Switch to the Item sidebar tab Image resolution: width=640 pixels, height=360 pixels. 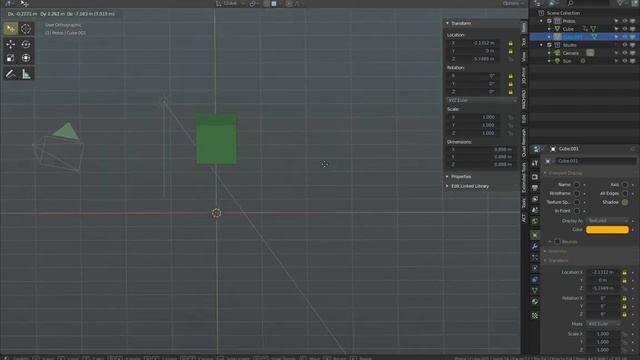point(524,27)
